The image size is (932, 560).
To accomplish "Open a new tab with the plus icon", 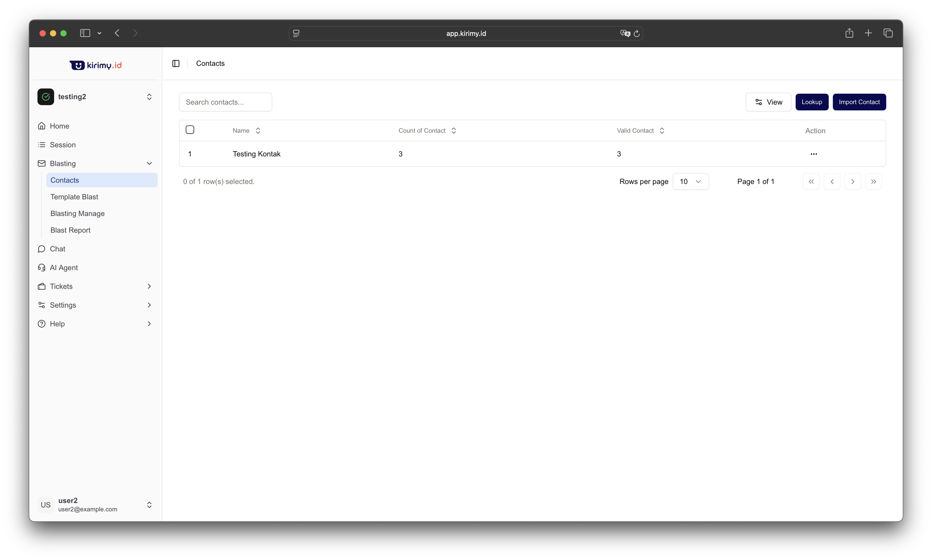I will pos(868,33).
